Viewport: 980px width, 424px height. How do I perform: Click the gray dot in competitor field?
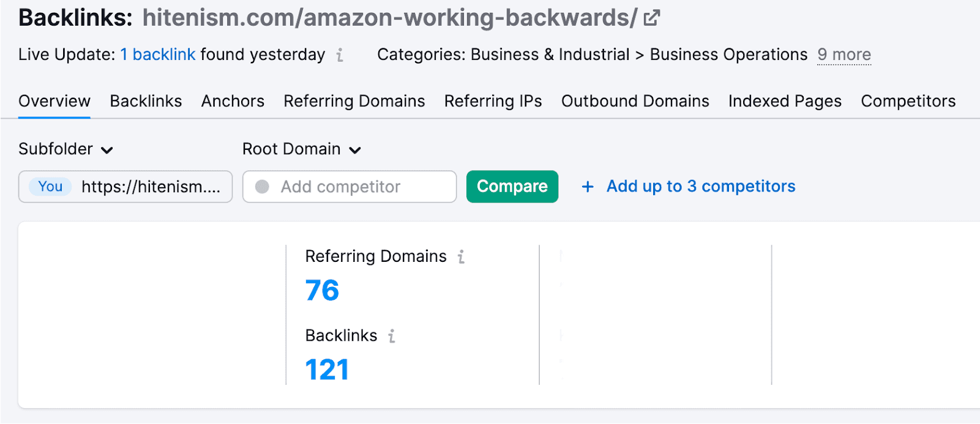(x=262, y=187)
